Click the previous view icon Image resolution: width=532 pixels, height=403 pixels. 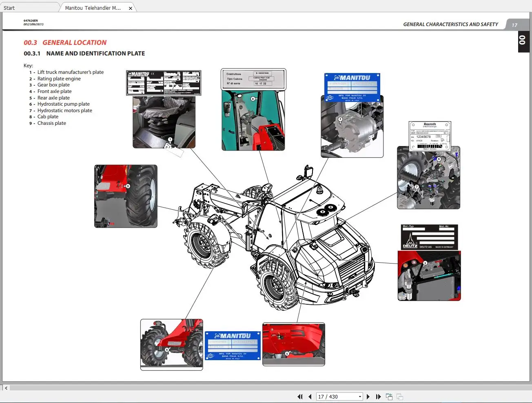[x=389, y=396]
